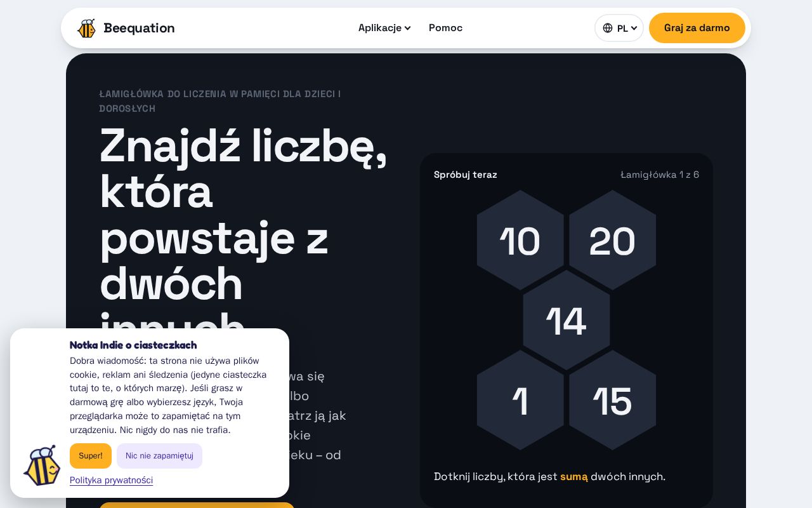Image resolution: width=812 pixels, height=508 pixels.
Task: Expand the PL language selector
Action: pos(619,28)
